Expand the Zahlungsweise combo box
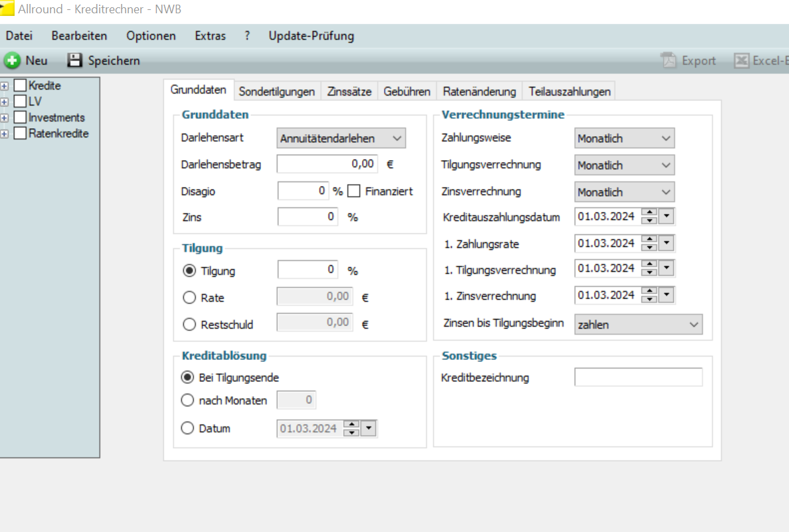This screenshot has width=789, height=532. pos(666,138)
